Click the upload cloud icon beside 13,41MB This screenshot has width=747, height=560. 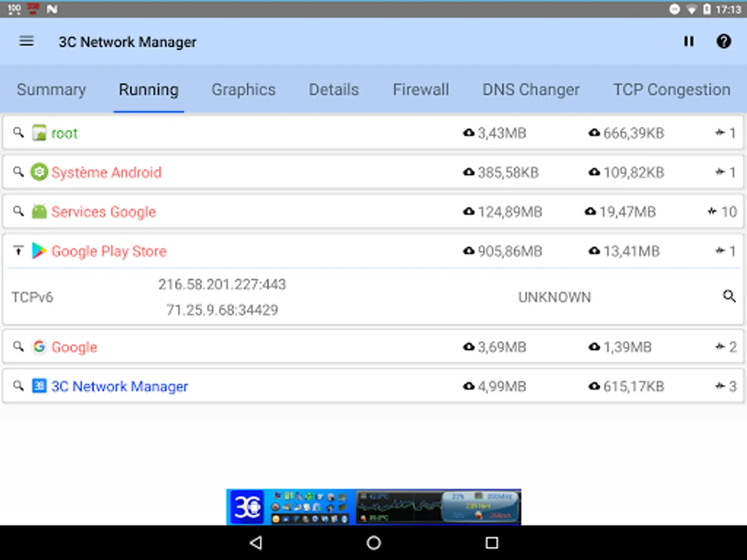(594, 251)
